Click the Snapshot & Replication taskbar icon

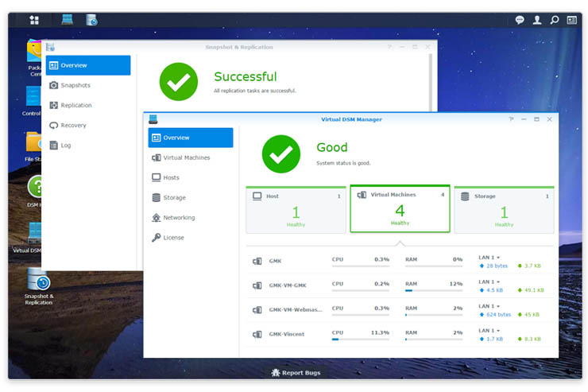(x=91, y=20)
